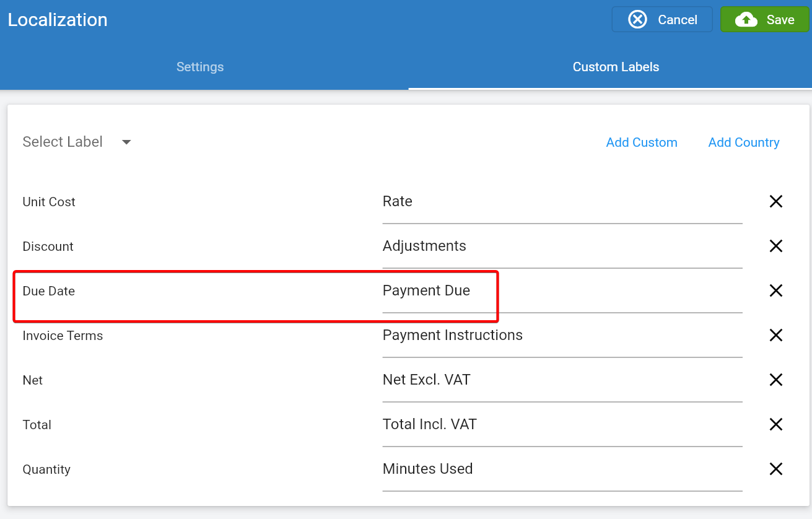Save the localization changes
Image resolution: width=812 pixels, height=519 pixels.
tap(765, 20)
